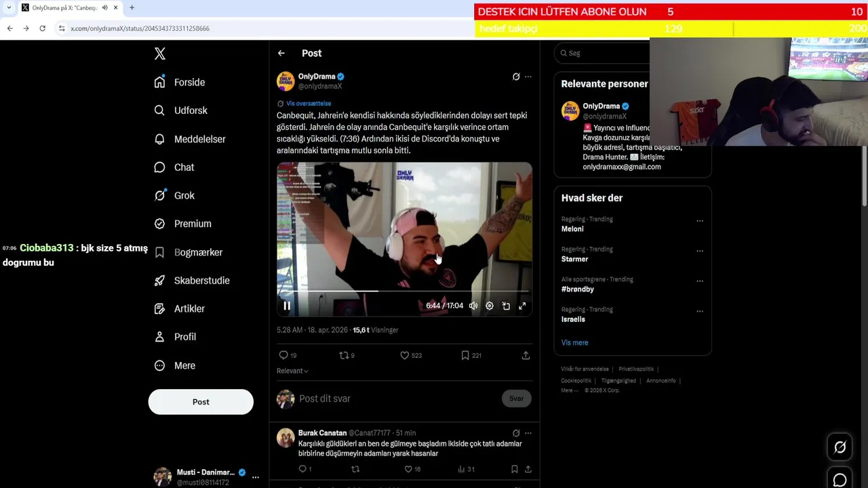The height and width of the screenshot is (488, 868).
Task: Open Meddelelser notifications
Action: (x=190, y=139)
